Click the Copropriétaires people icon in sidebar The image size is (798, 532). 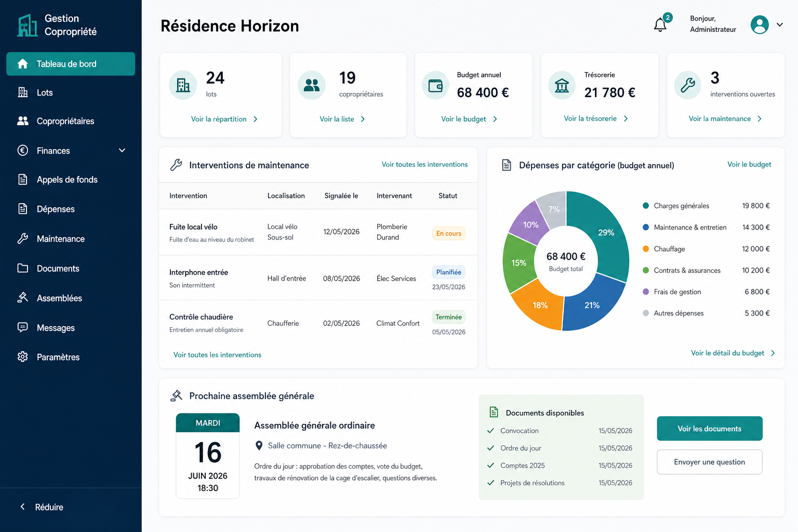click(23, 121)
